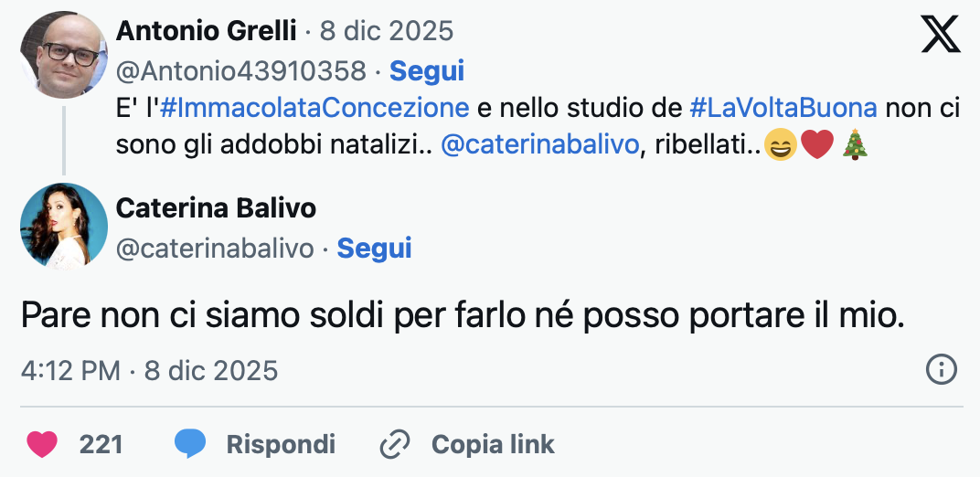Open the #LaVoltaBuona hashtag
Screen dimensions: 980x477
(x=783, y=108)
